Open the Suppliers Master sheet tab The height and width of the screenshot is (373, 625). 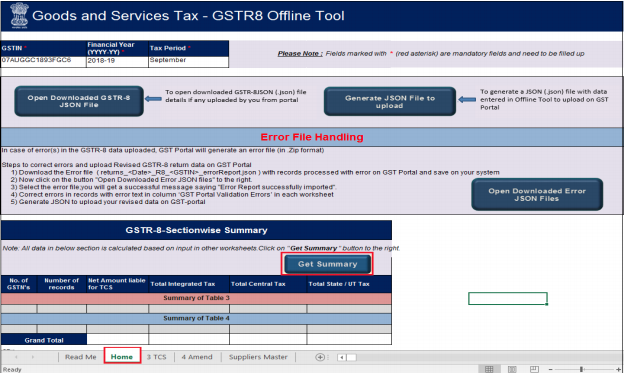(258, 357)
